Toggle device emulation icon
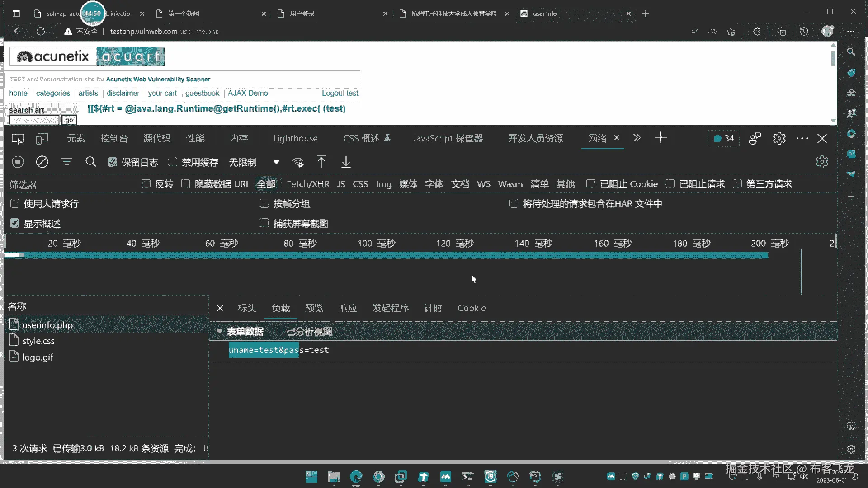This screenshot has height=488, width=868. pyautogui.click(x=42, y=138)
